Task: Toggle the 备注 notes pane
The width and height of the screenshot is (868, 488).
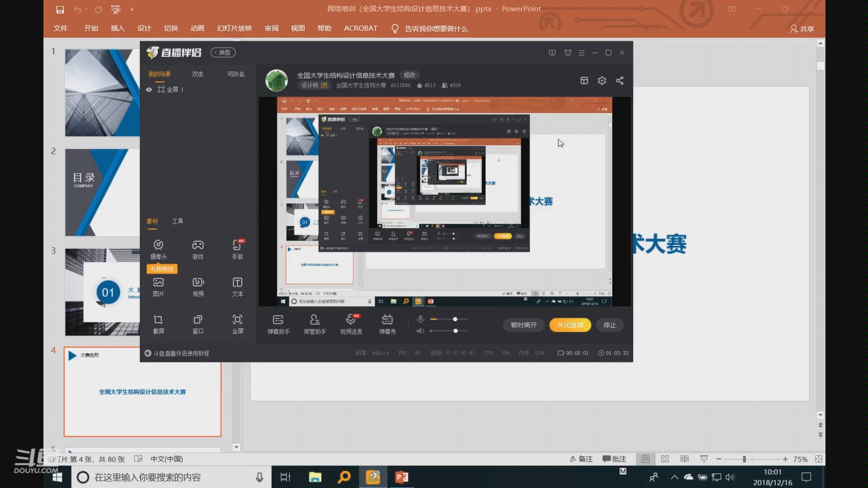Action: click(x=581, y=459)
